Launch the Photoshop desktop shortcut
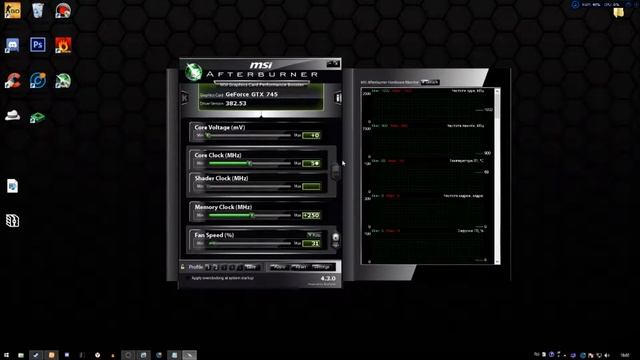The height and width of the screenshot is (360, 640). pos(38,44)
